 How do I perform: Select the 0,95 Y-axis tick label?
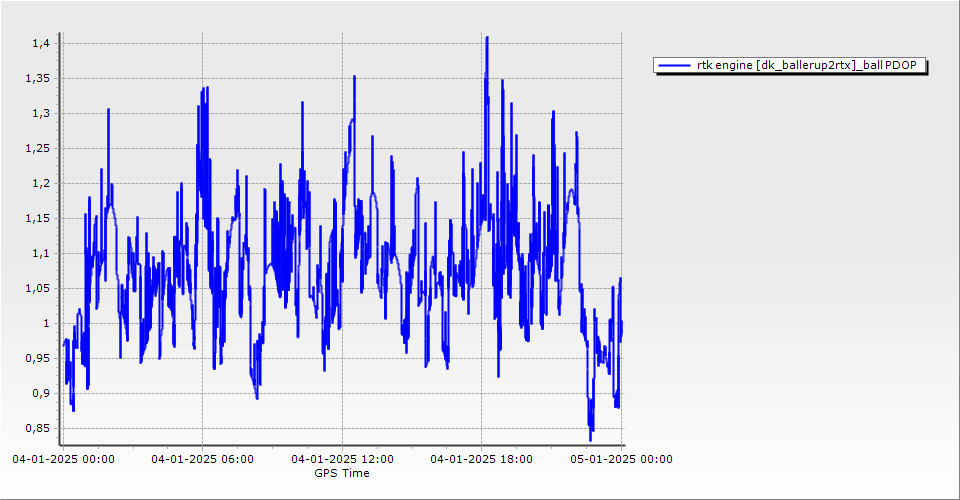click(37, 358)
